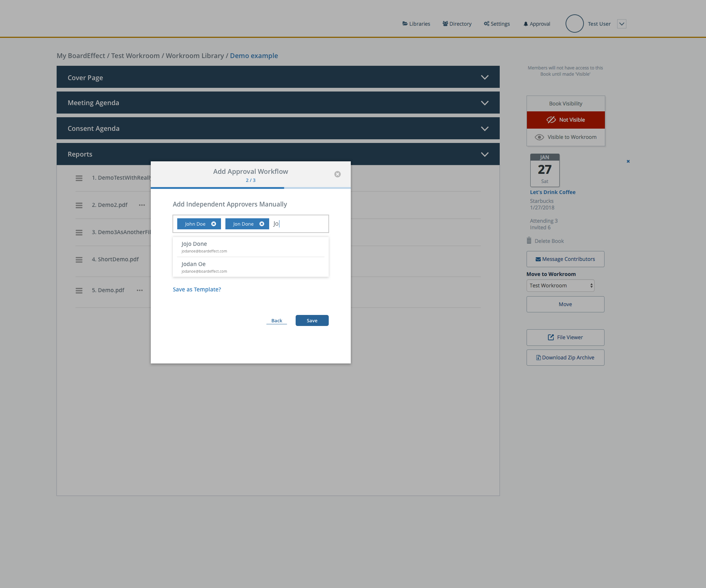Open the Move to Workroom dropdown

pyautogui.click(x=560, y=286)
